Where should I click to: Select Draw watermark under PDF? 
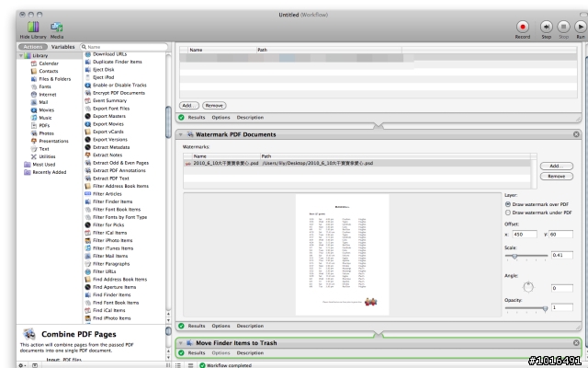click(508, 213)
